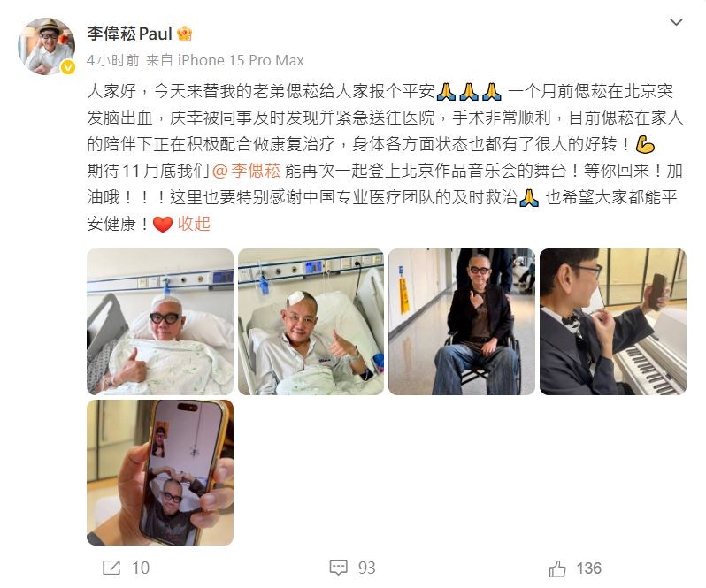706x588 pixels.
Task: Open the wheelchair photo thumbnail
Action: (462, 322)
